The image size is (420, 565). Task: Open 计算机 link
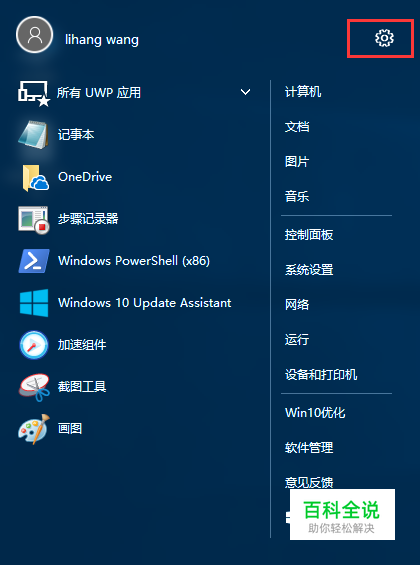point(303,92)
